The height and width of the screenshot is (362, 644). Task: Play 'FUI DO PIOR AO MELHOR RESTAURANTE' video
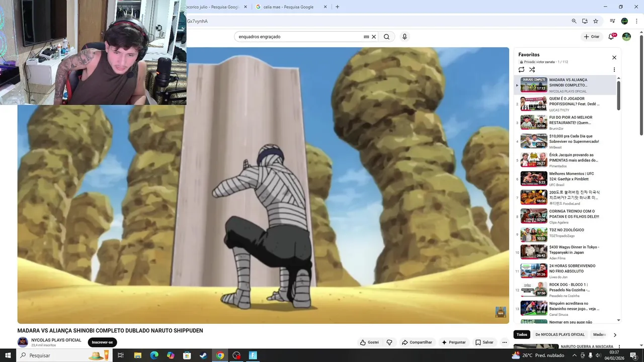point(565,123)
